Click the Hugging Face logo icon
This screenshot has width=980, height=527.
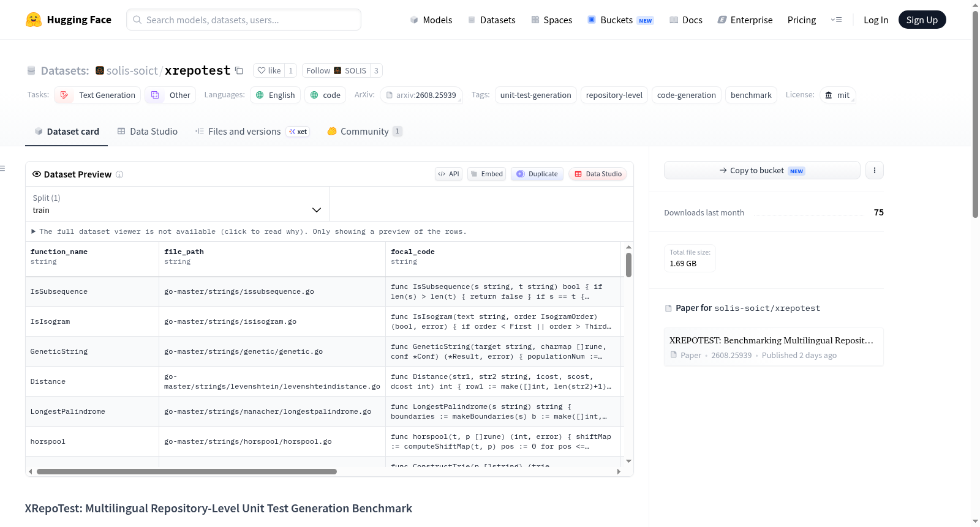click(34, 20)
